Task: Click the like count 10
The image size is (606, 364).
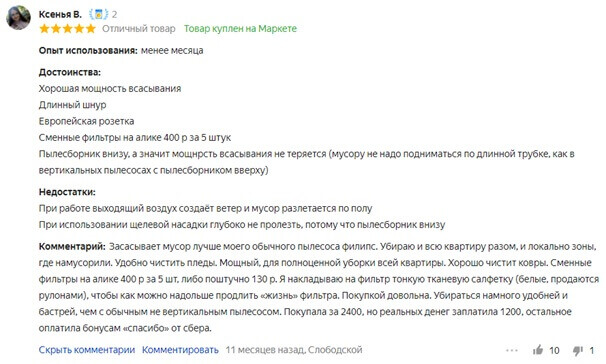Action: pyautogui.click(x=554, y=350)
